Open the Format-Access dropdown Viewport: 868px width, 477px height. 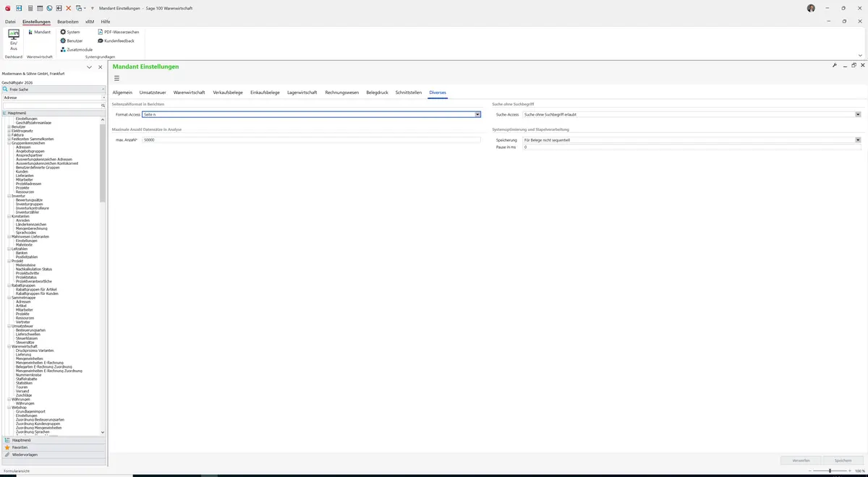477,114
